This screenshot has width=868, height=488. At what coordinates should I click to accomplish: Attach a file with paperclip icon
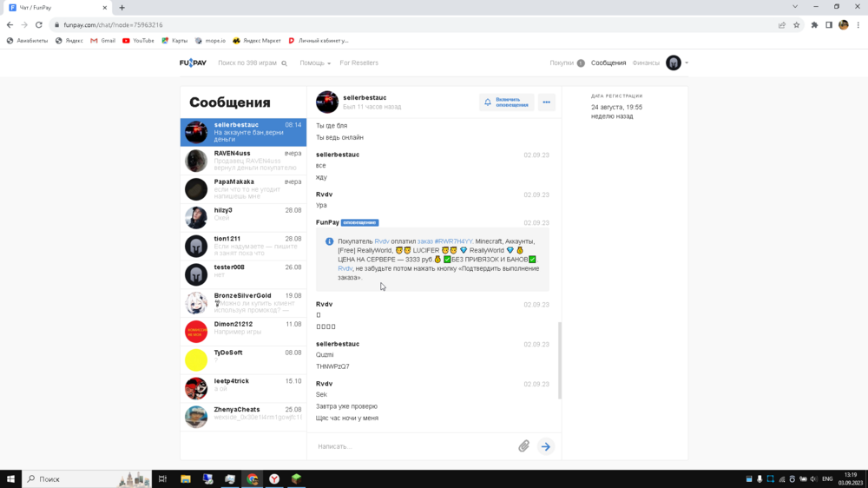tap(523, 446)
